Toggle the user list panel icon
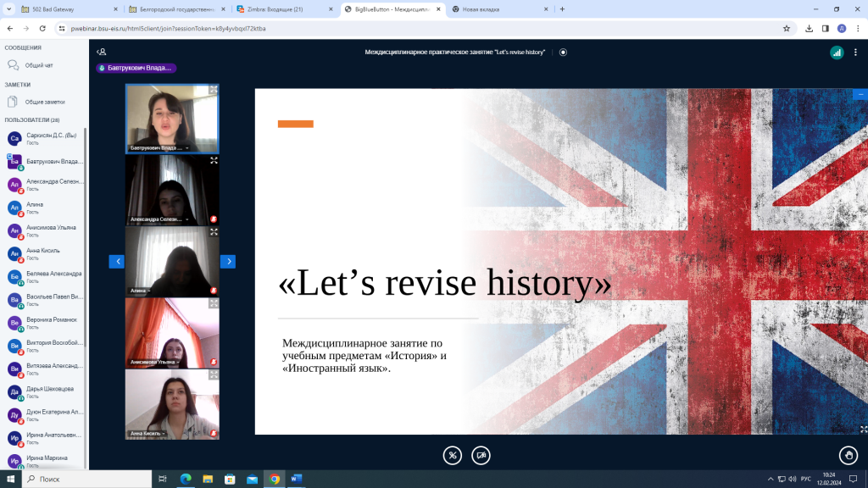The width and height of the screenshot is (868, 488). tap(102, 52)
